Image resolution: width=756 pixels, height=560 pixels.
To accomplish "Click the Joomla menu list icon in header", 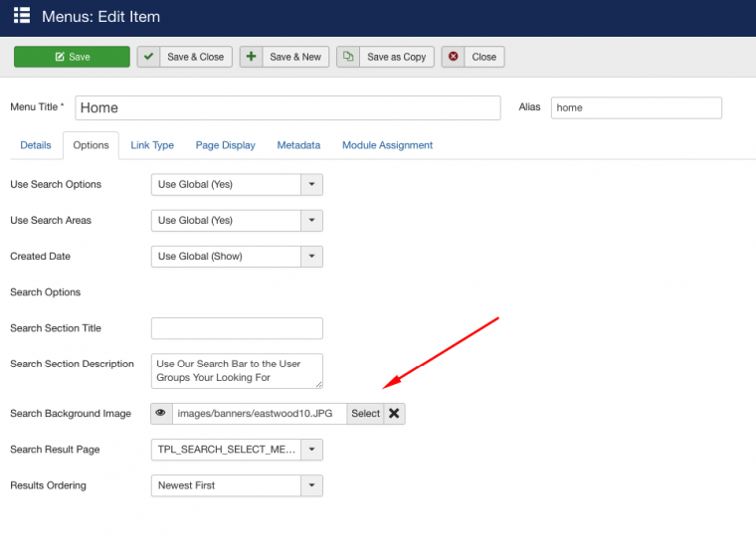I will 21,16.
